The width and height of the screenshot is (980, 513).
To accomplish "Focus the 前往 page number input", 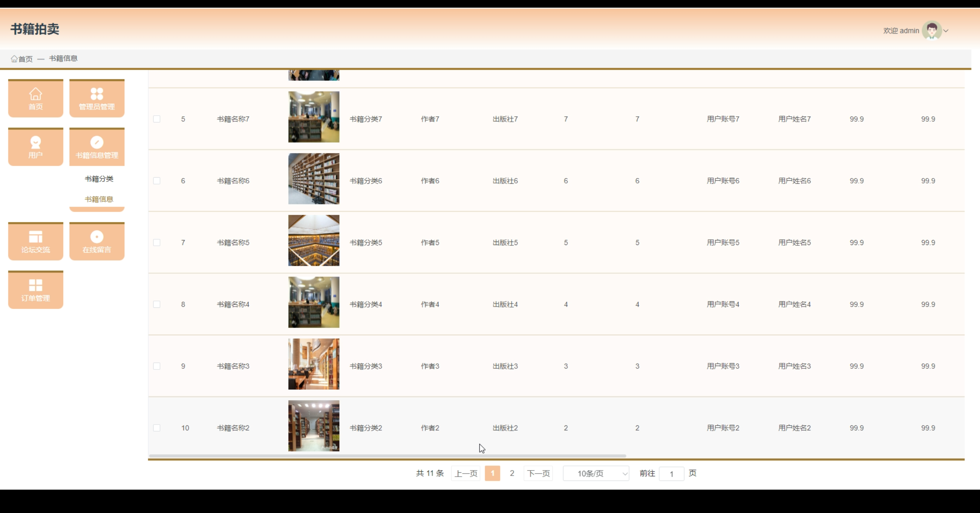I will click(671, 474).
